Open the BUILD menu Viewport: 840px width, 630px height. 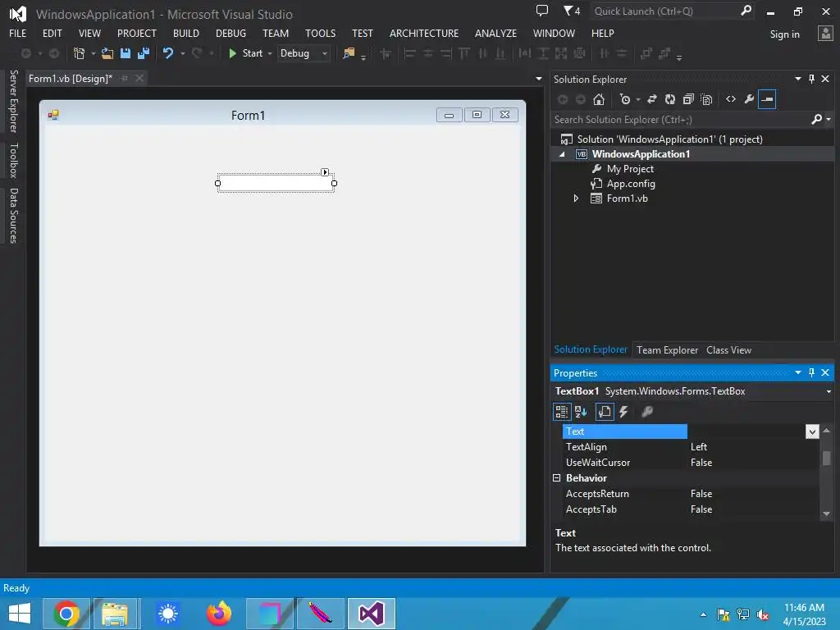point(186,33)
